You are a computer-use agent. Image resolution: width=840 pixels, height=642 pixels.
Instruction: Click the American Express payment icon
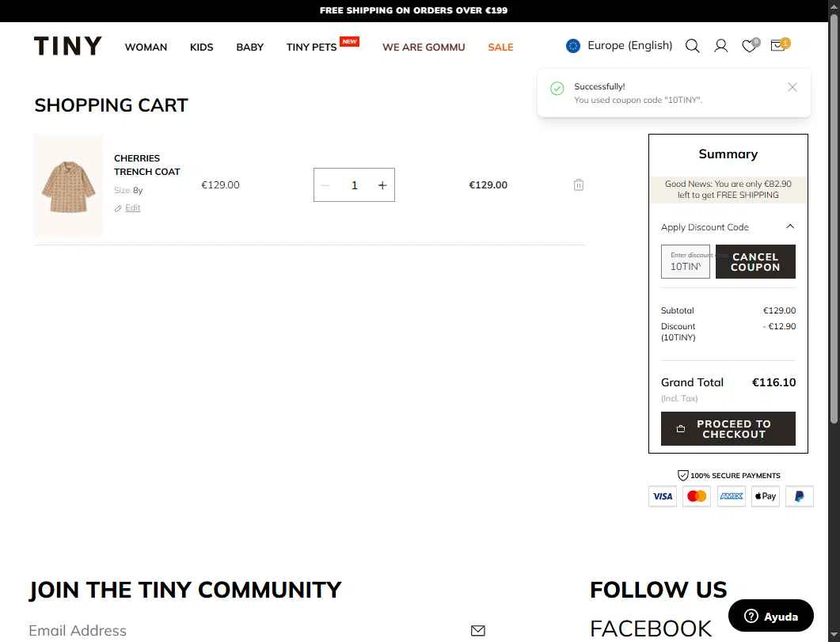click(732, 496)
